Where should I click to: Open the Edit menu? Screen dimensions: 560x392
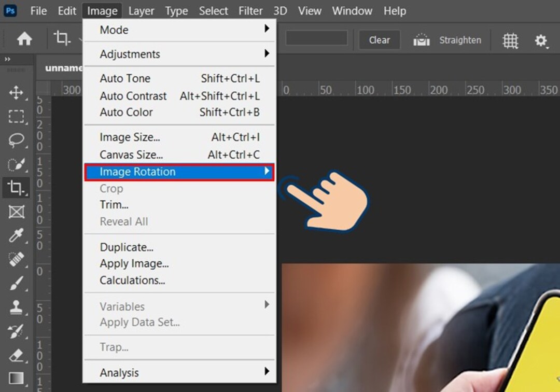tap(67, 11)
